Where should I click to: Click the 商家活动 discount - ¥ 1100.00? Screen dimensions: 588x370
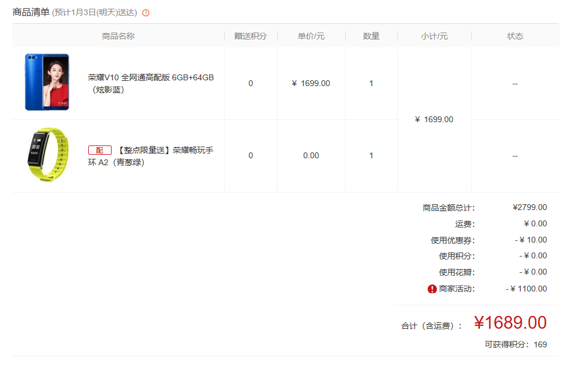click(x=526, y=289)
